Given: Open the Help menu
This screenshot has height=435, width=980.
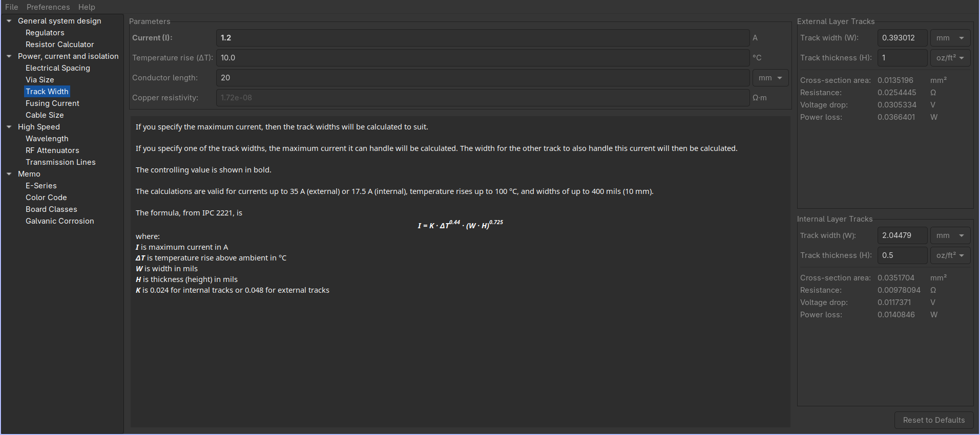Looking at the screenshot, I should coord(87,7).
